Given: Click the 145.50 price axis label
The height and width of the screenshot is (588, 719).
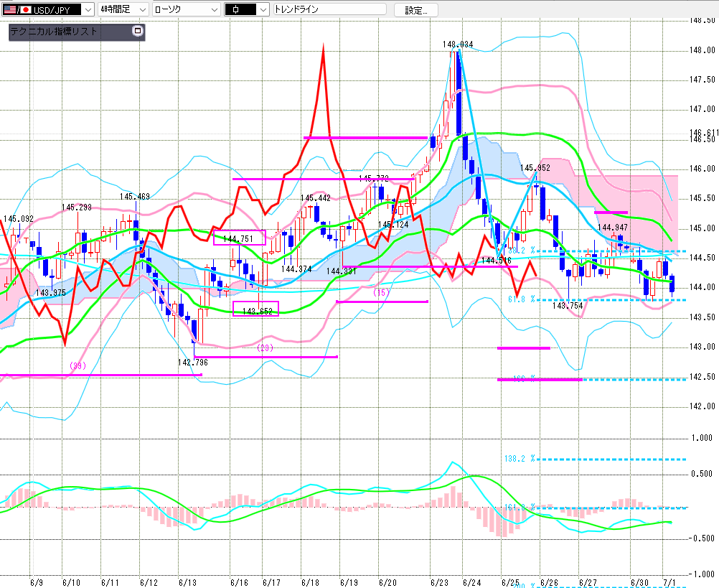Looking at the screenshot, I should [x=702, y=198].
